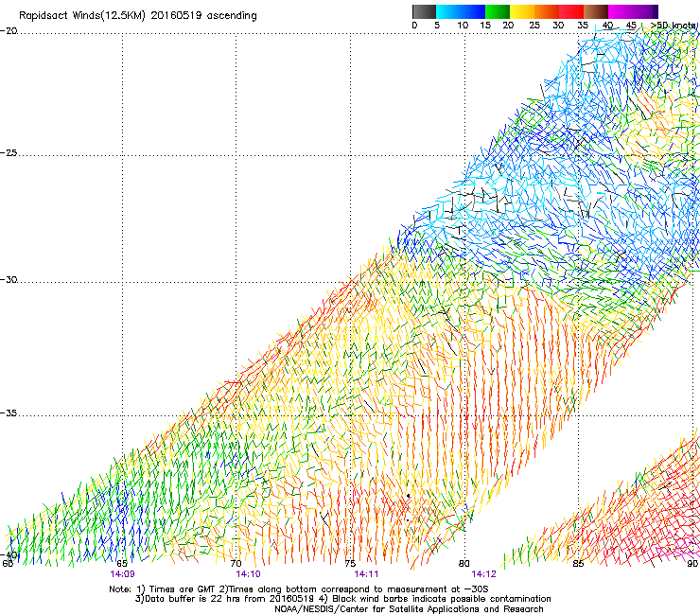Click the 80 longitude axis label
The height and width of the screenshot is (615, 700).
[x=464, y=564]
